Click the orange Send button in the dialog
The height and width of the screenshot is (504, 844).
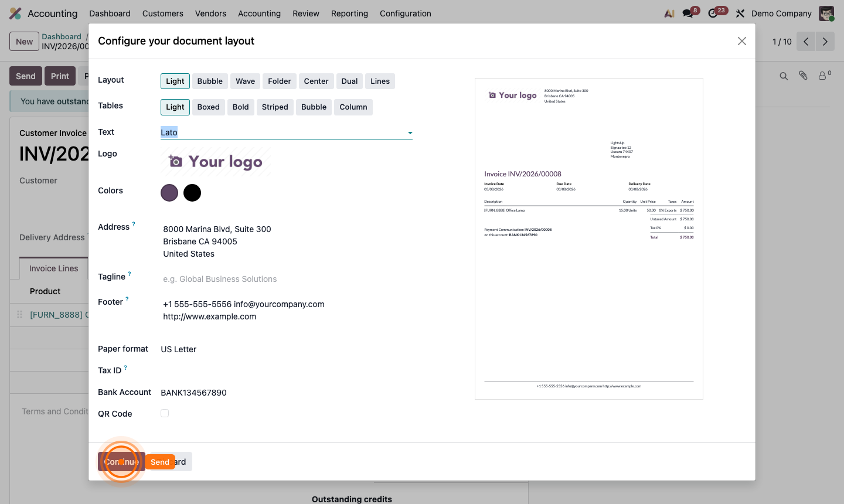click(x=159, y=461)
